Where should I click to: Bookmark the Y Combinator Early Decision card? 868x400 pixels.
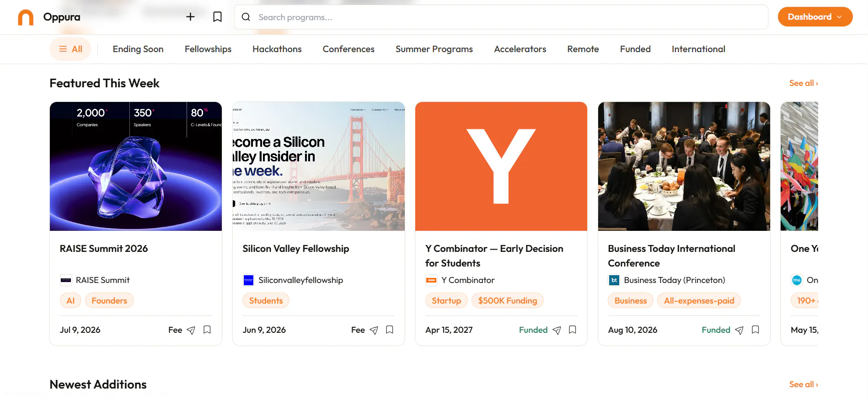(x=573, y=330)
